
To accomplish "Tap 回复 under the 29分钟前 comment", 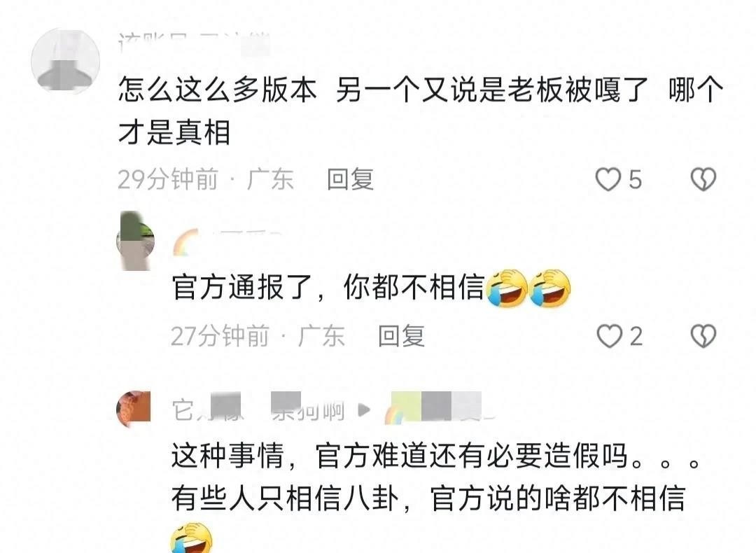I will point(350,179).
